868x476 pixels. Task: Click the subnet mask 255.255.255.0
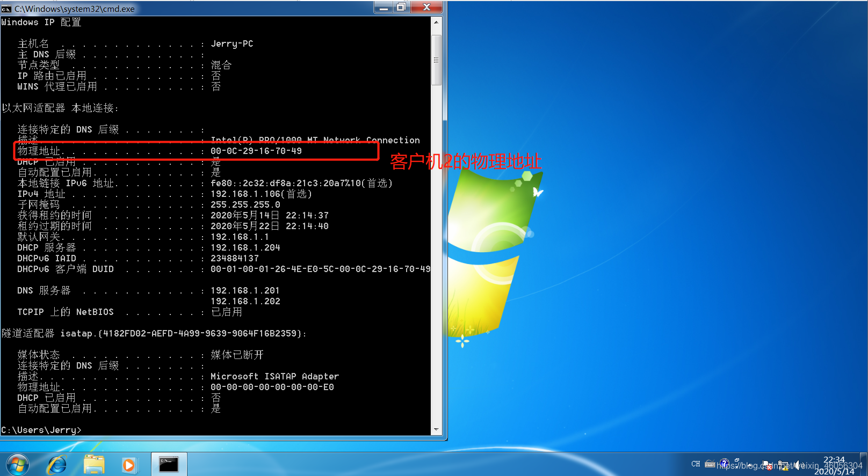click(245, 204)
